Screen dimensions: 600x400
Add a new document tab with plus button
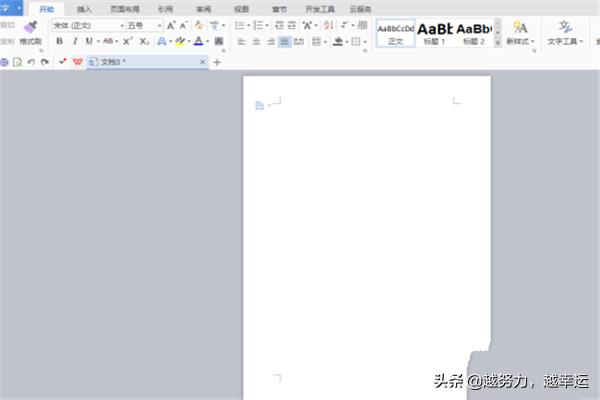tap(217, 62)
